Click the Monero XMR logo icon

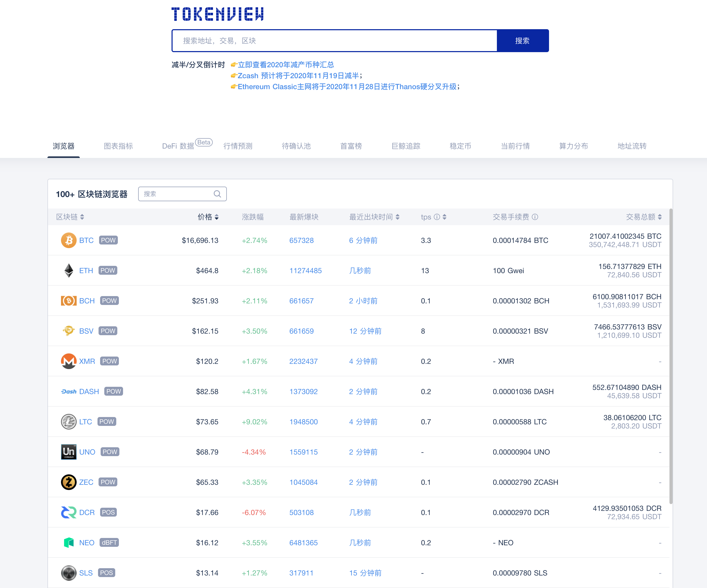tap(69, 361)
